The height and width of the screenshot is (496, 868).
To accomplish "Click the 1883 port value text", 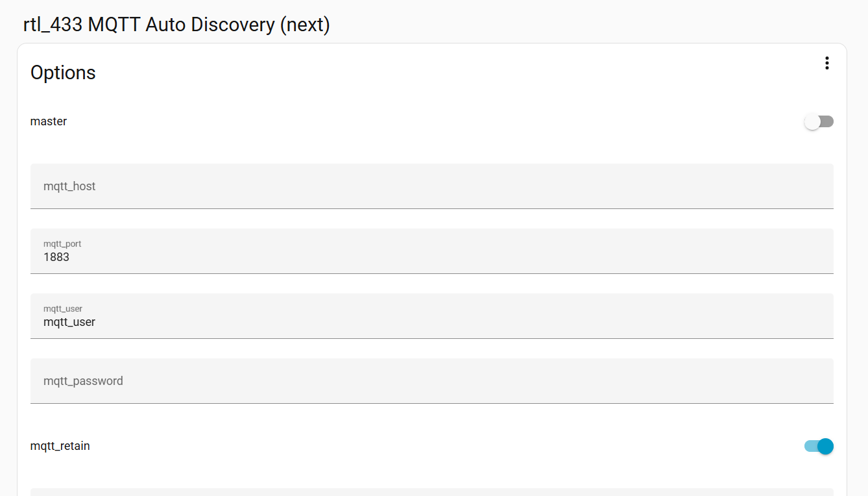I will (56, 257).
